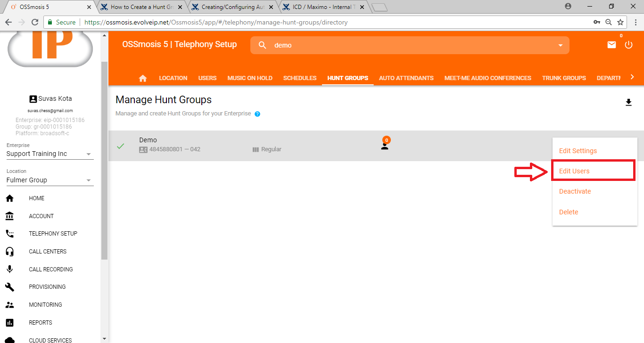Screen dimensions: 644x343
Task: Click the blue help question mark icon
Action: (257, 114)
